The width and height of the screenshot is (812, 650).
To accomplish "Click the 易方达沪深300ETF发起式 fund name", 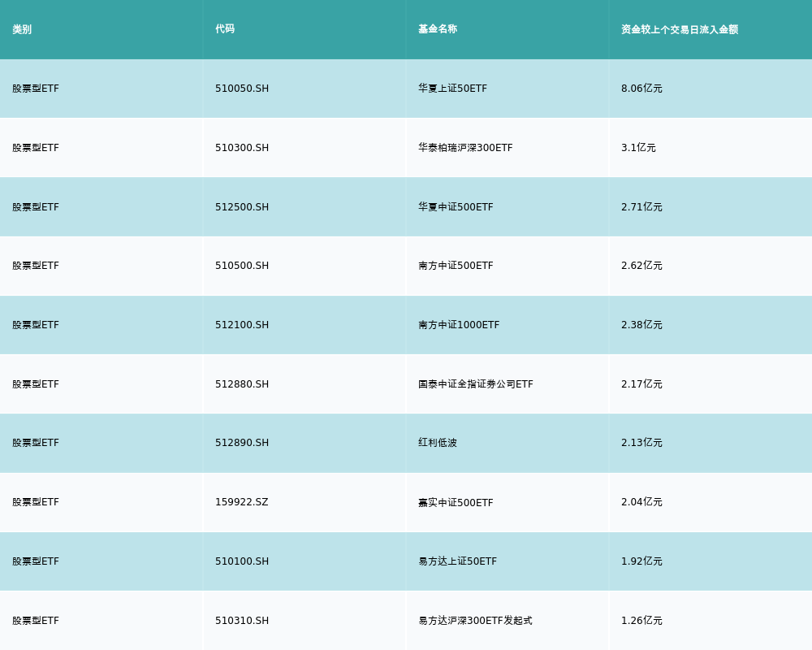I will 475,621.
